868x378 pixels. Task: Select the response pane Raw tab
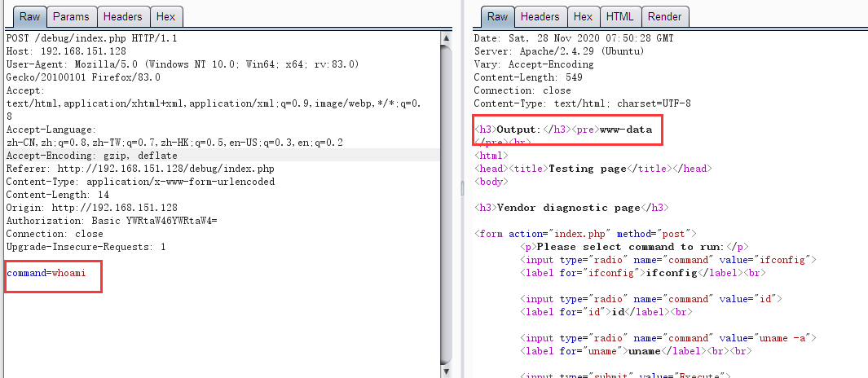coord(498,16)
